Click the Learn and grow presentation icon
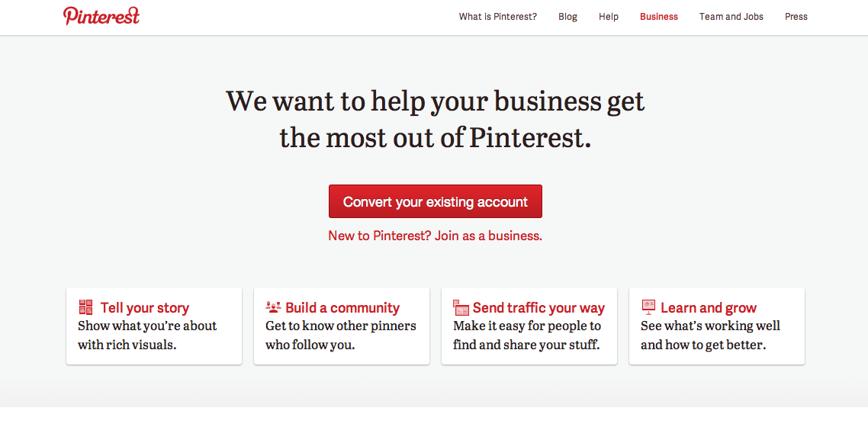This screenshot has height=427, width=868. pyautogui.click(x=648, y=307)
